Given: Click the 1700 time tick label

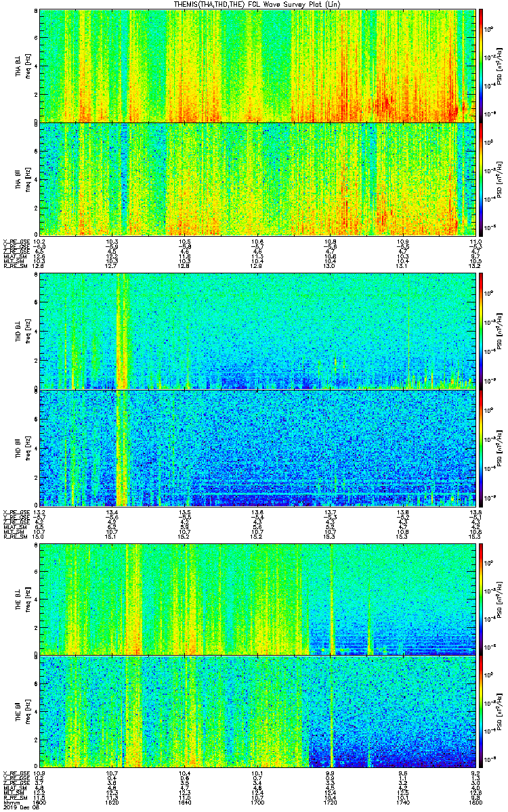Looking at the screenshot, I should pos(258,802).
